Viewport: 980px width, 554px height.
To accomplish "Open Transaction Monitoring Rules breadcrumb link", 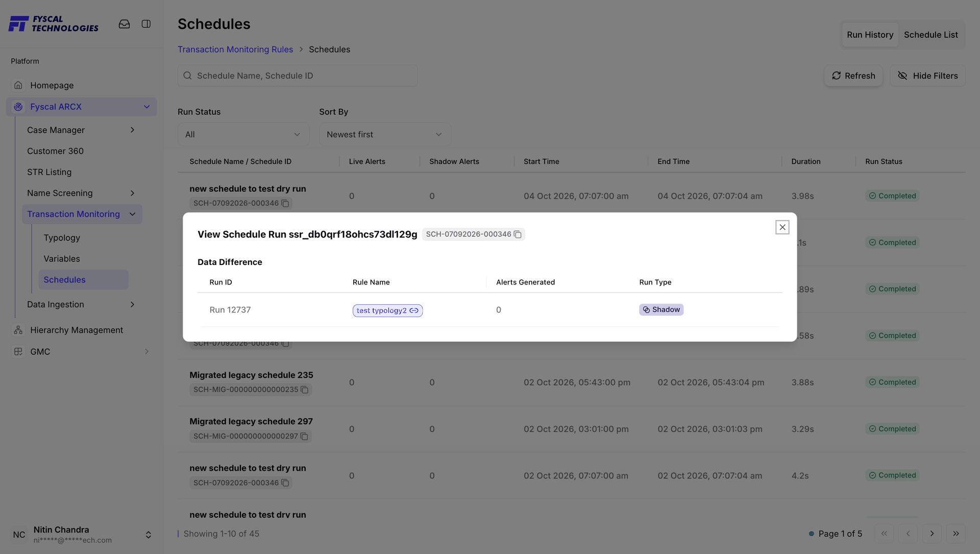I will [x=235, y=50].
